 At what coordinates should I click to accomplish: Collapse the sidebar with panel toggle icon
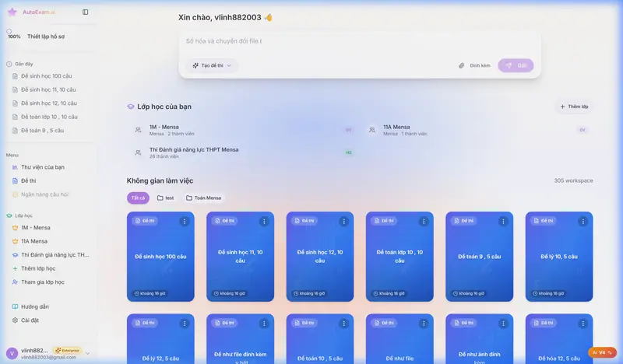pyautogui.click(x=86, y=12)
